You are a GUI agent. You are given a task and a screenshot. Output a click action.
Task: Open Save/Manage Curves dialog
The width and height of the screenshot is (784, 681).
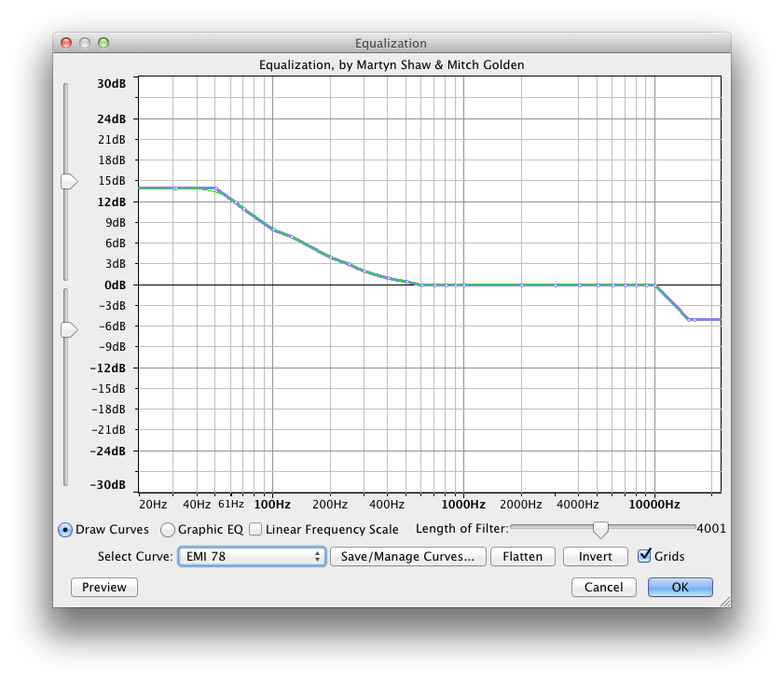point(409,557)
